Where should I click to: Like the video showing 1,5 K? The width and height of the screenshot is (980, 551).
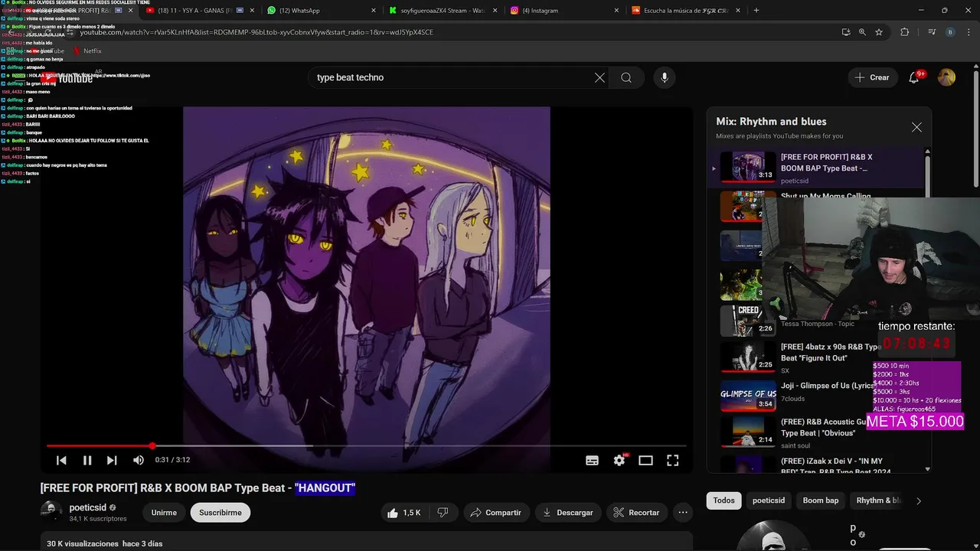tap(404, 513)
